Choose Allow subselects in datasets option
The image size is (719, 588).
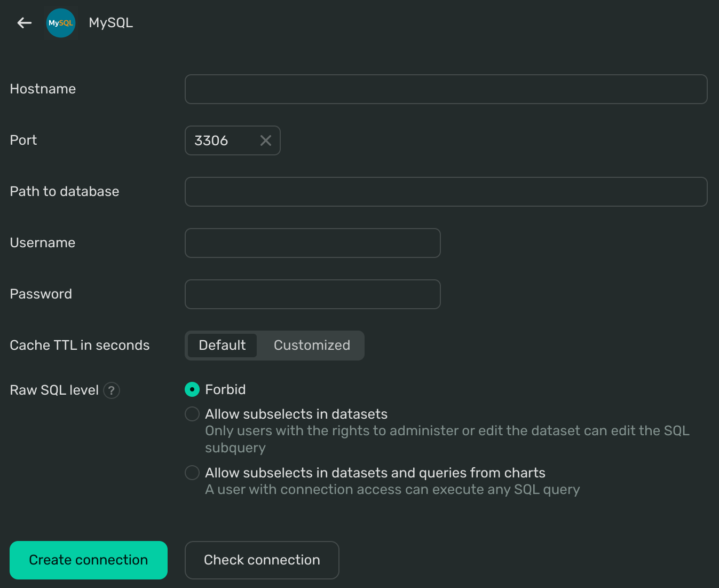click(192, 414)
